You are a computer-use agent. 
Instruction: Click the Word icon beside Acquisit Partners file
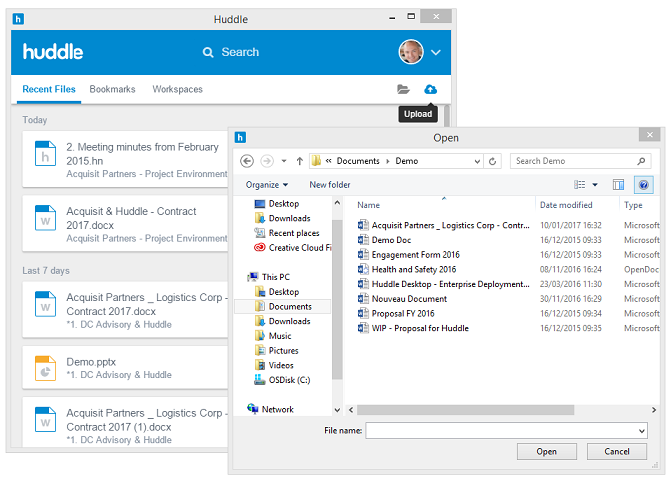pos(363,225)
